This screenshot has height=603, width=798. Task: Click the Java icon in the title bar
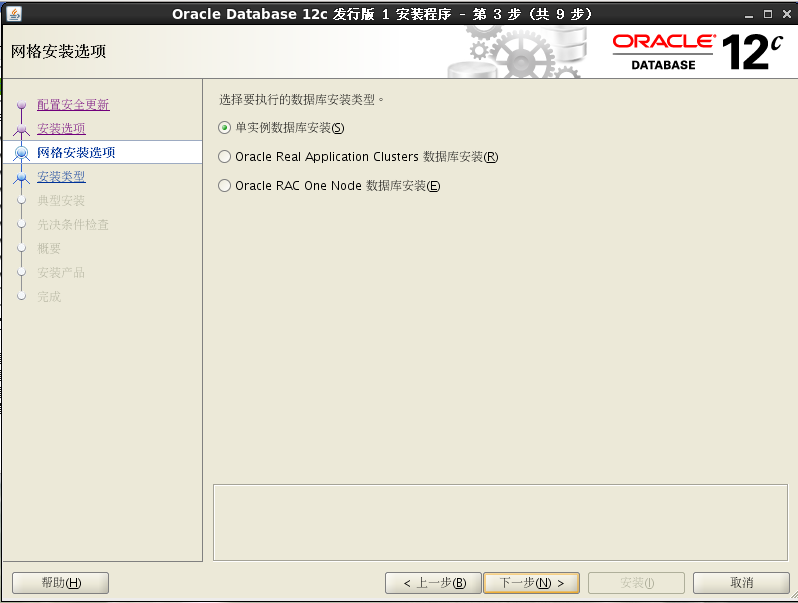click(x=14, y=14)
